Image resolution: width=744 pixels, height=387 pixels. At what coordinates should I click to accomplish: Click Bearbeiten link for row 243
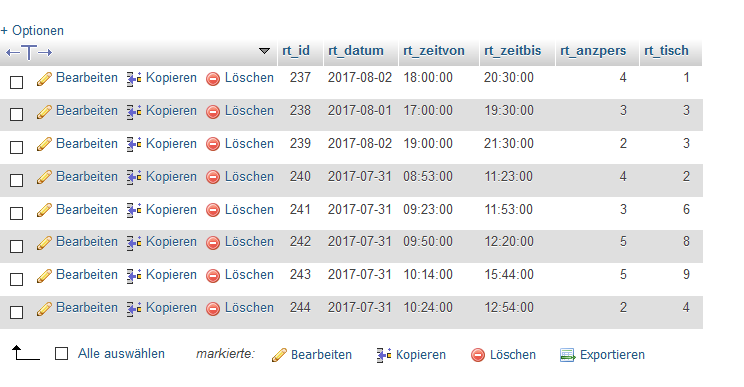[x=87, y=275]
